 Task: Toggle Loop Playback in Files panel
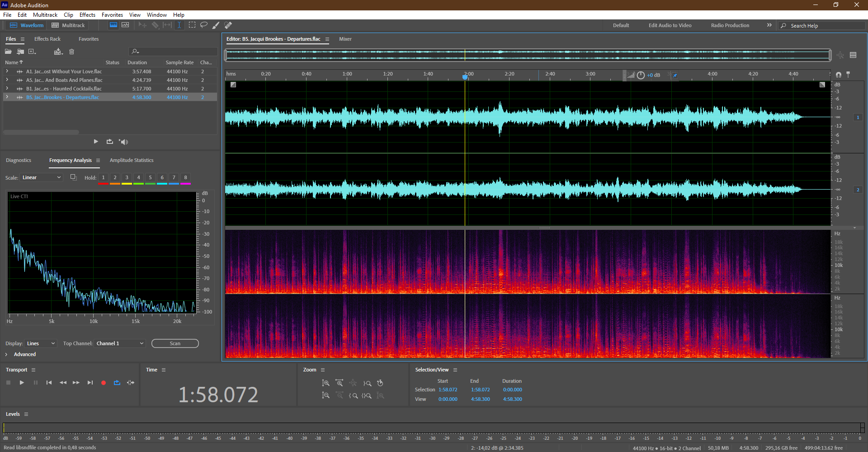coord(109,142)
